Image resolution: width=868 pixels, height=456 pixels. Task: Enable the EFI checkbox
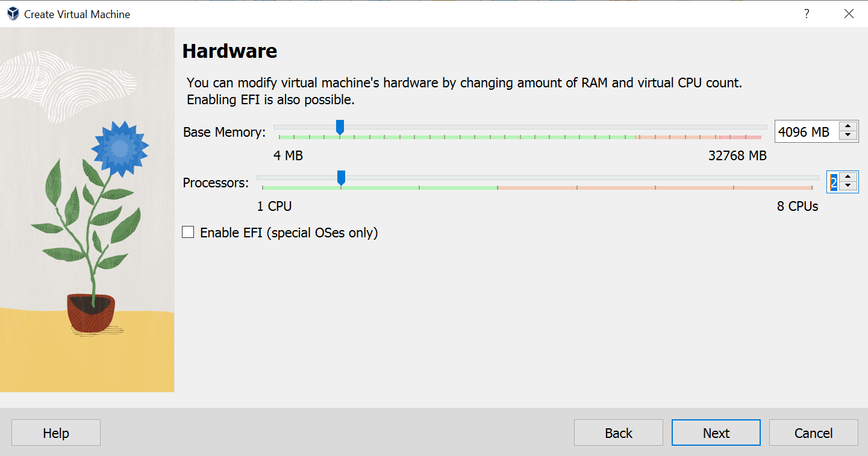point(188,233)
